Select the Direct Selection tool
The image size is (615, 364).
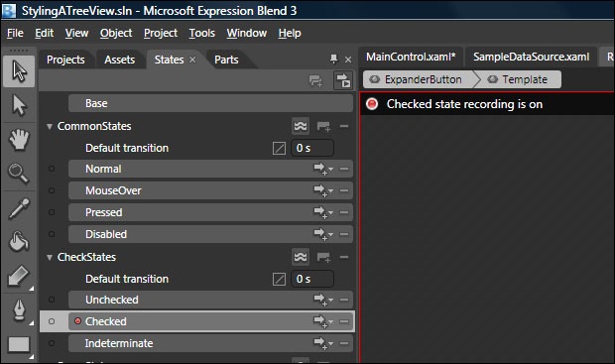coord(19,105)
